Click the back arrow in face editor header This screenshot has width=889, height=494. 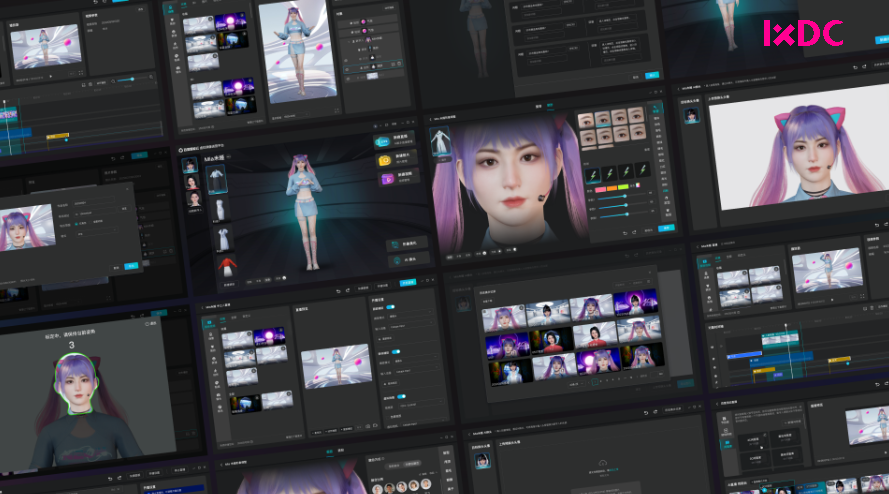tap(430, 119)
